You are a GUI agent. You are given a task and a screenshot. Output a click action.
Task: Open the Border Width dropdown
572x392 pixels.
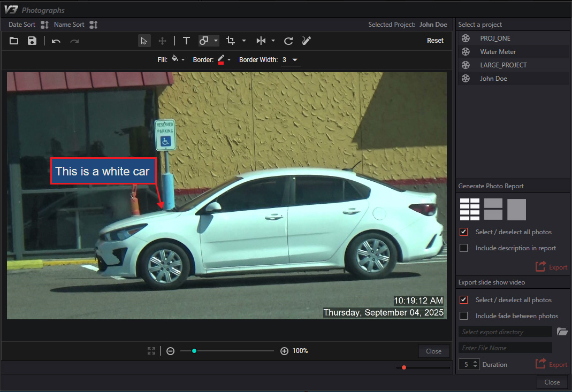coord(295,60)
